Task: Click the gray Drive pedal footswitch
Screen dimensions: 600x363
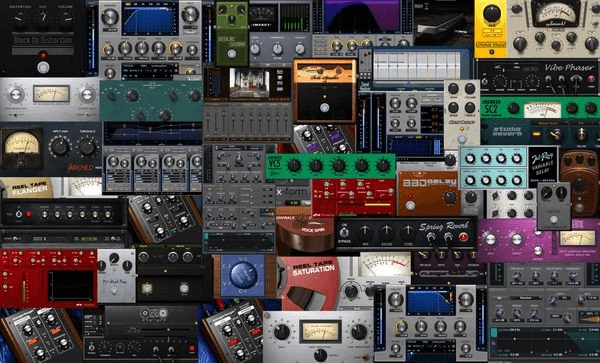Action: point(553,220)
